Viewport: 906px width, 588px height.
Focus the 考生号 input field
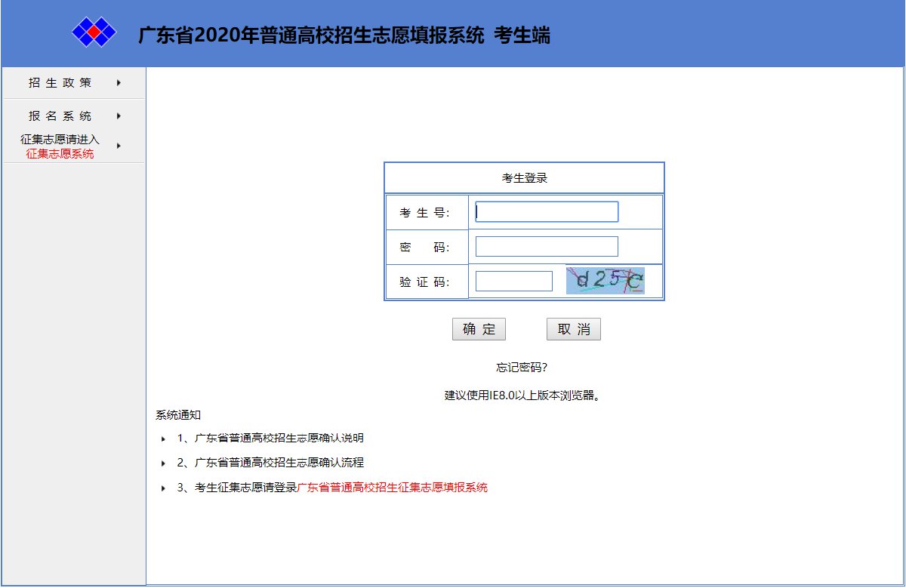point(547,212)
